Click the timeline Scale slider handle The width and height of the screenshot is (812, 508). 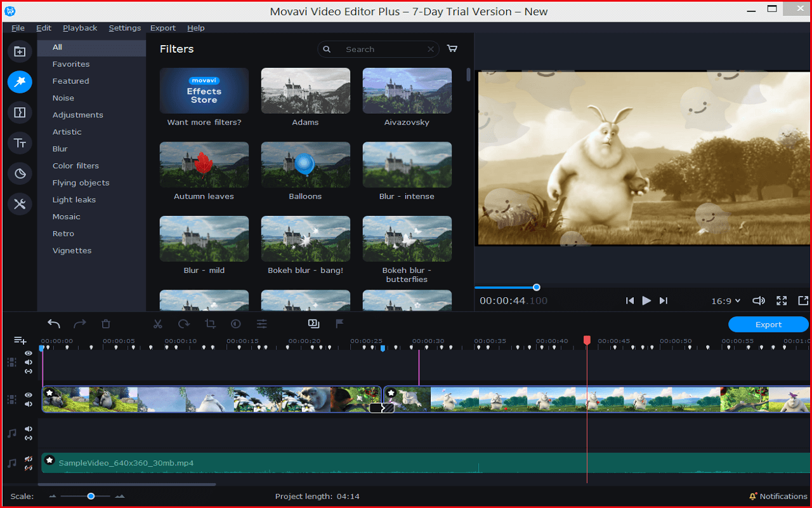click(x=91, y=496)
